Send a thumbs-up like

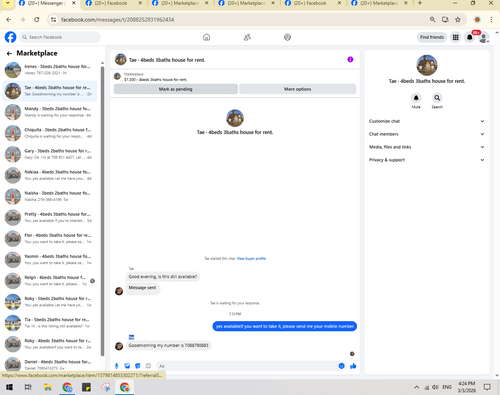[x=353, y=366]
